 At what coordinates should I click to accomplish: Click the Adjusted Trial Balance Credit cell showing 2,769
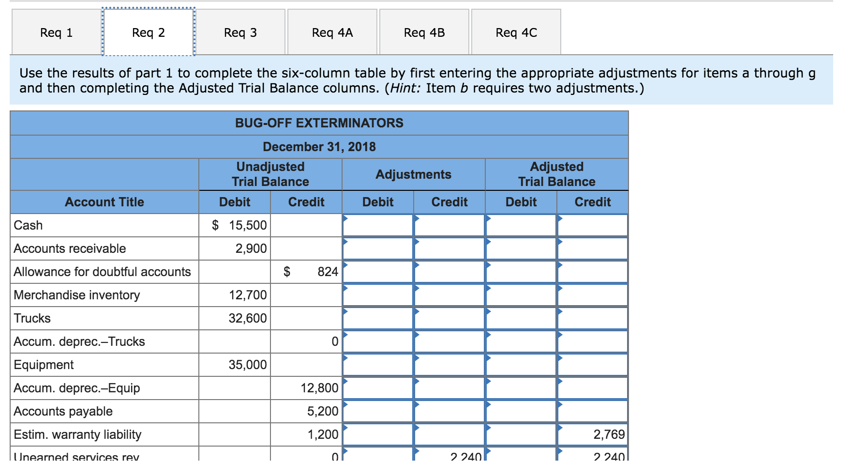click(x=592, y=434)
